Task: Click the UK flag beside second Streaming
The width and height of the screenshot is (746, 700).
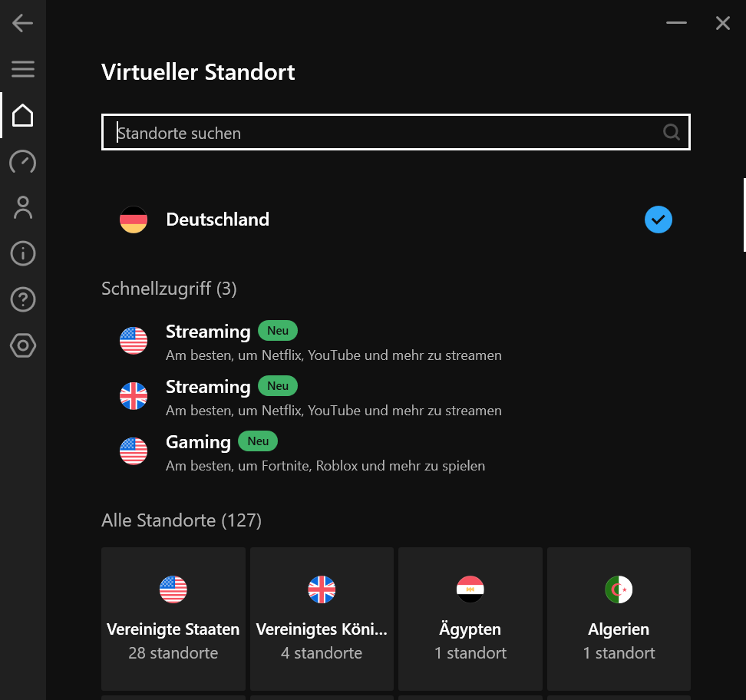Action: (134, 396)
